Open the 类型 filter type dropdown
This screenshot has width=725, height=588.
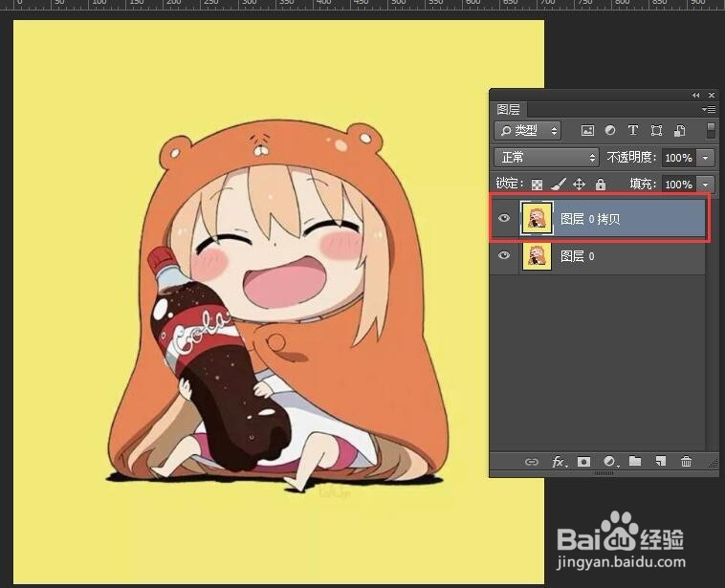pos(528,131)
